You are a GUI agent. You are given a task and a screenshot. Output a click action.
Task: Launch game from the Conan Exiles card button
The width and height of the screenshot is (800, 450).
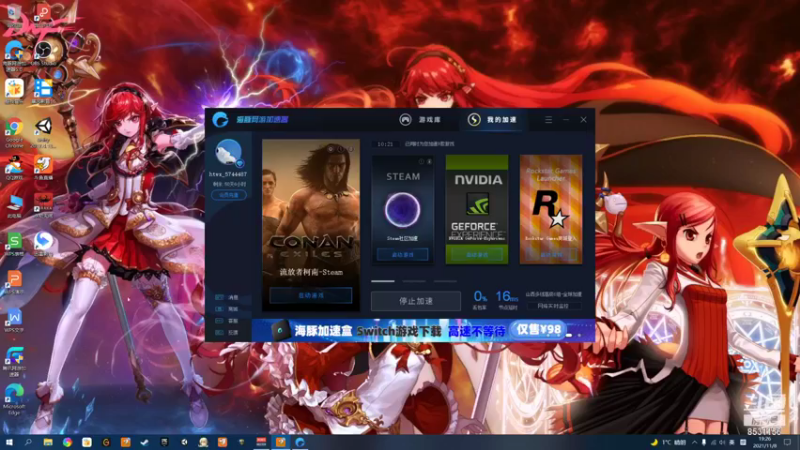[x=311, y=295]
